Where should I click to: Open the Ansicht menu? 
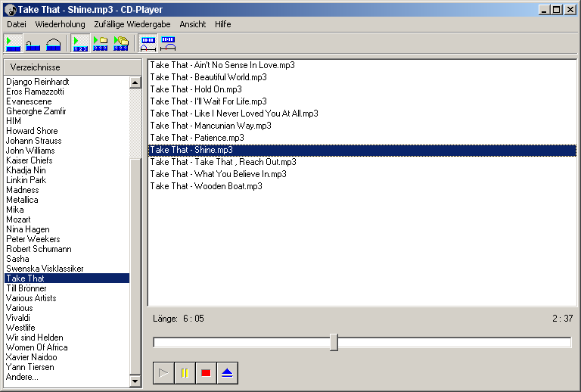pyautogui.click(x=193, y=24)
